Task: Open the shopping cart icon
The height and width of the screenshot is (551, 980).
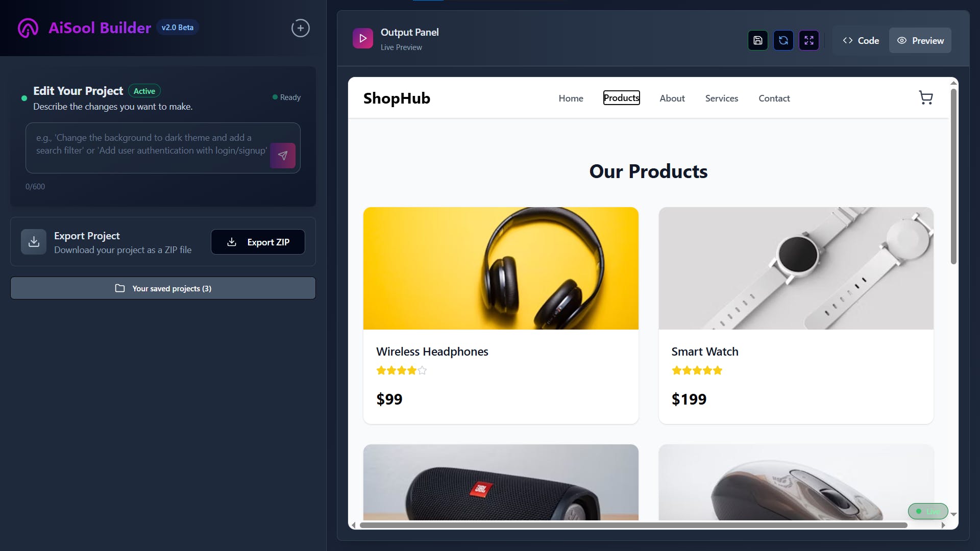Action: click(x=926, y=97)
